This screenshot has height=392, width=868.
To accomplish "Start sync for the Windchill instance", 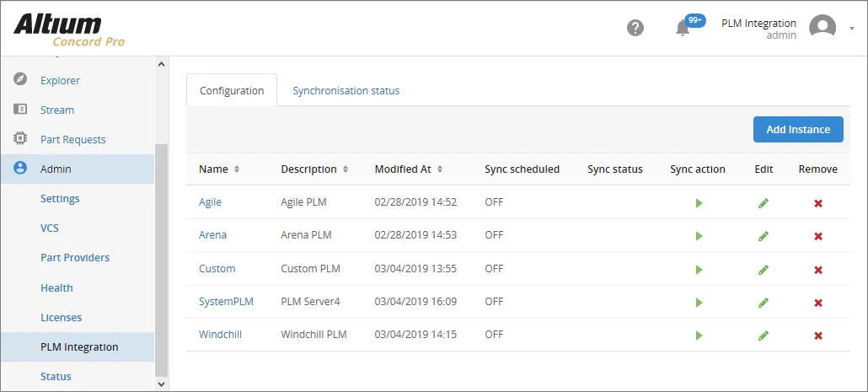I will [699, 336].
